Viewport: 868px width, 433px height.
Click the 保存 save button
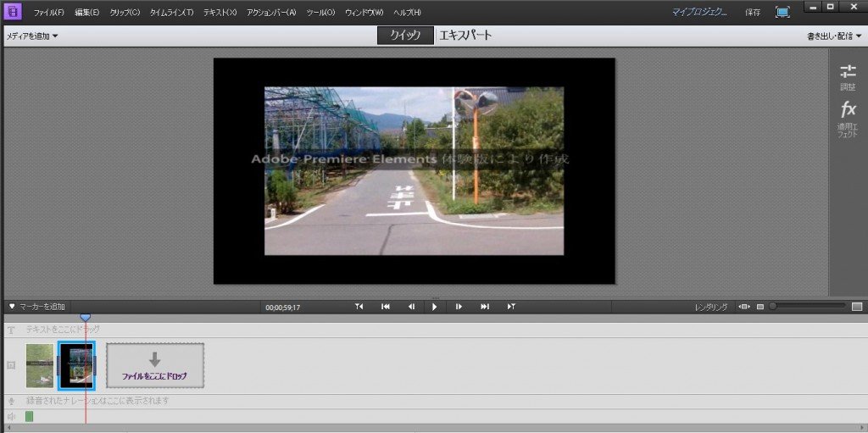[753, 12]
